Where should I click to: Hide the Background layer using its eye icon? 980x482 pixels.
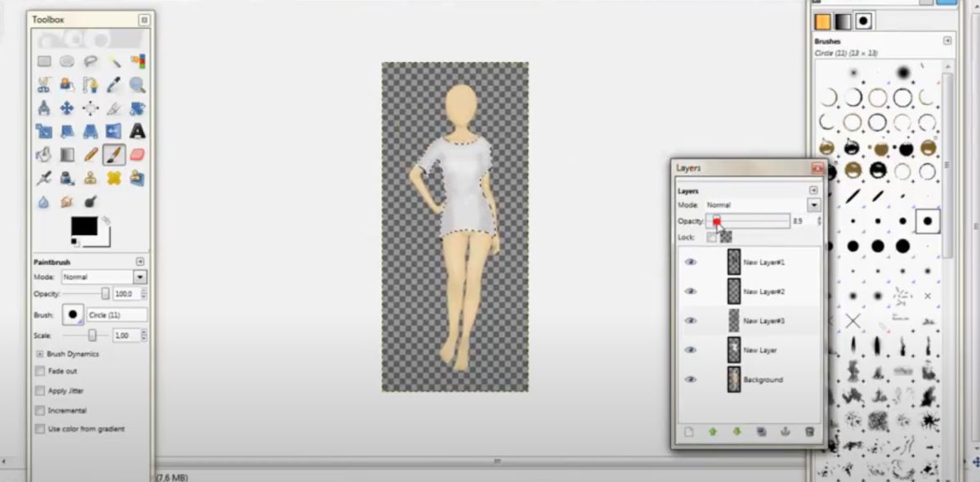(x=691, y=380)
